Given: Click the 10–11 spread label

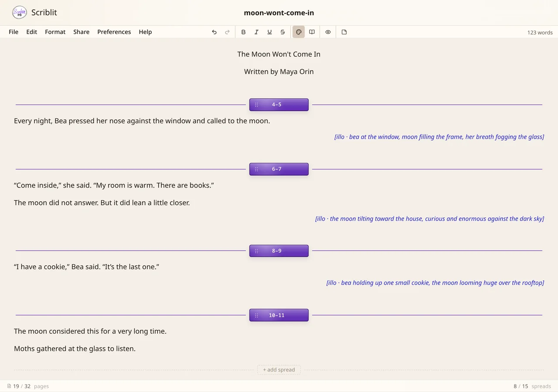Looking at the screenshot, I should tap(276, 315).
